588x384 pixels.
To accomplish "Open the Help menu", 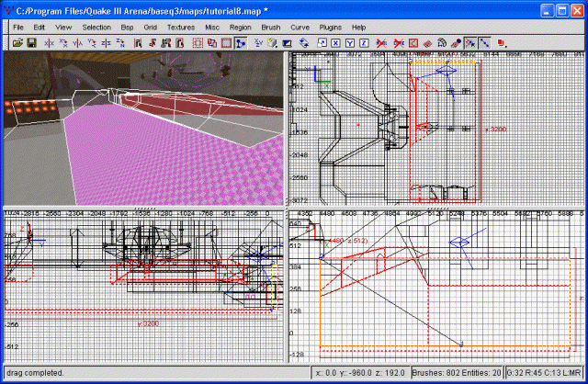I will pos(358,28).
